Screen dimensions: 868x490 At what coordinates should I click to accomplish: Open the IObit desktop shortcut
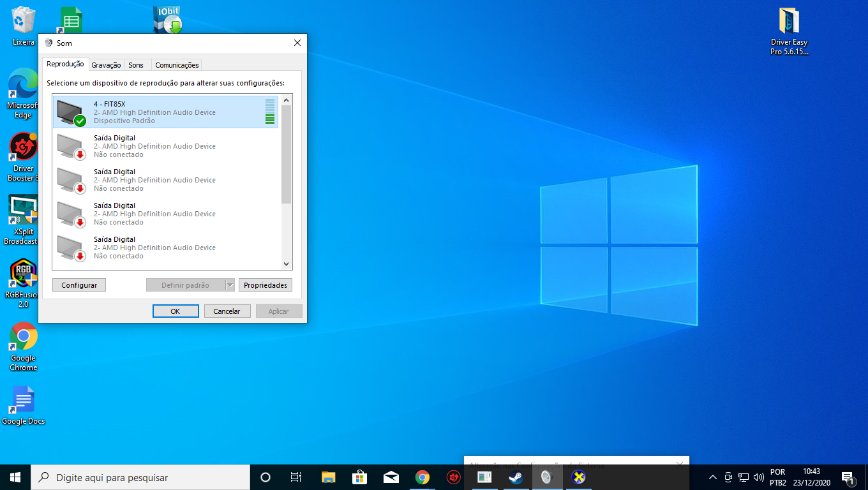coord(168,20)
